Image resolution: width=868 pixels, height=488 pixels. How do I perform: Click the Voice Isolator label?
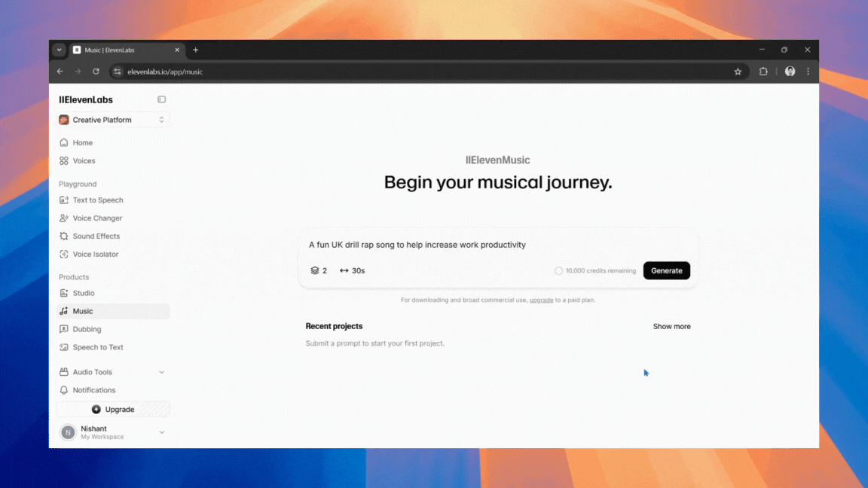[96, 255]
